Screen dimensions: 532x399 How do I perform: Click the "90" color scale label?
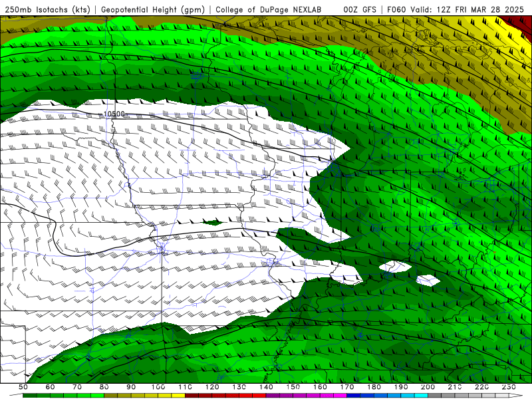[x=131, y=387]
